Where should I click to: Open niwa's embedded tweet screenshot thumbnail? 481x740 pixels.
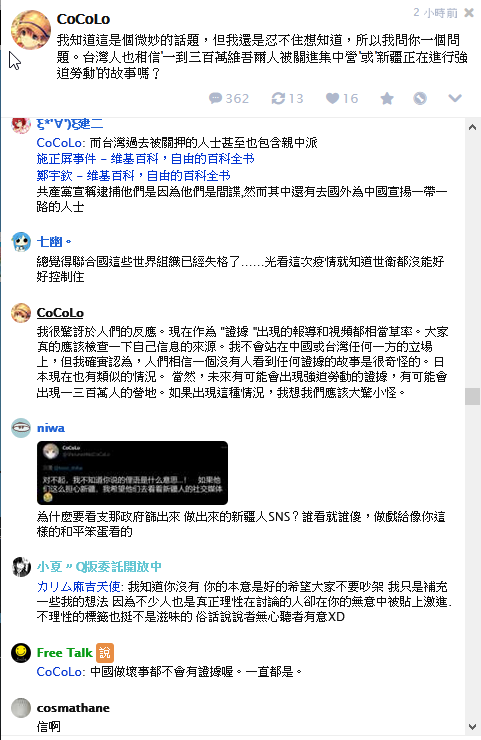pyautogui.click(x=132, y=473)
